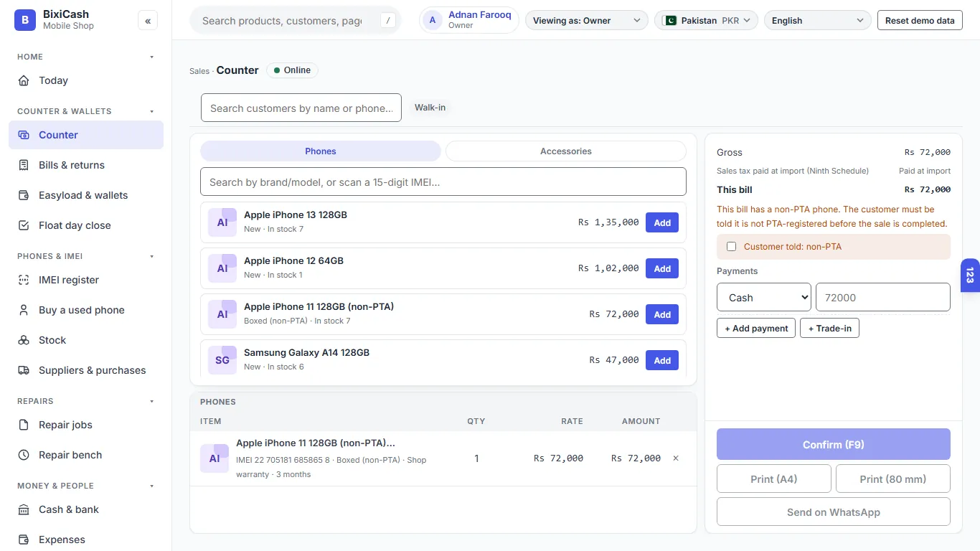Click the brand/model or IMEI search box
980x551 pixels.
pyautogui.click(x=443, y=182)
